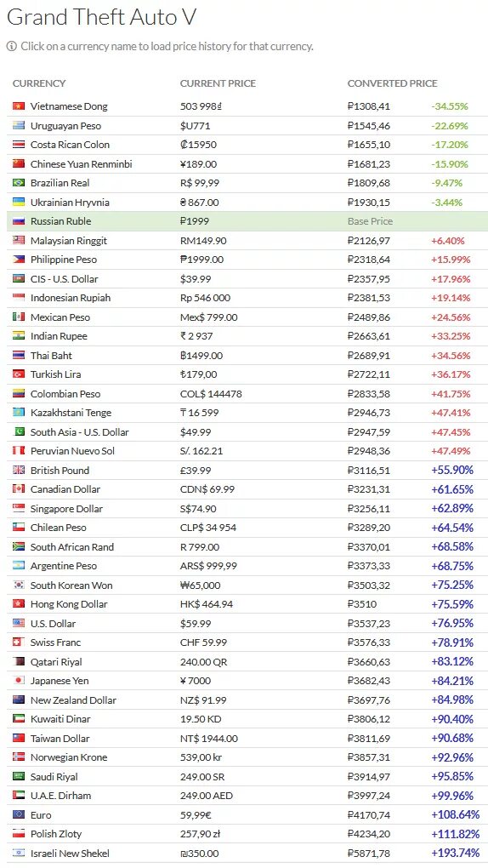Load U.S. Dollar price history
Viewport: 488px width, 868px height.
tap(53, 623)
